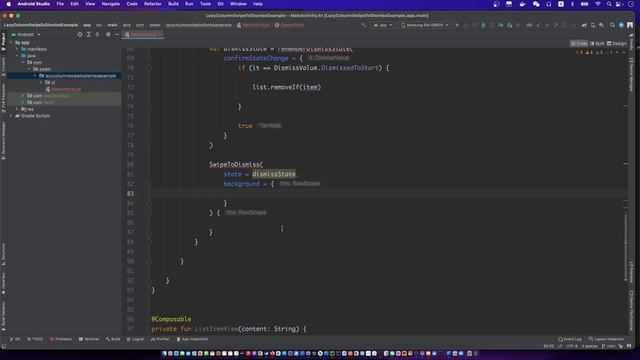The image size is (640, 360).
Task: Click the Wi-Fi icon in menu bar
Action: pos(598,4)
